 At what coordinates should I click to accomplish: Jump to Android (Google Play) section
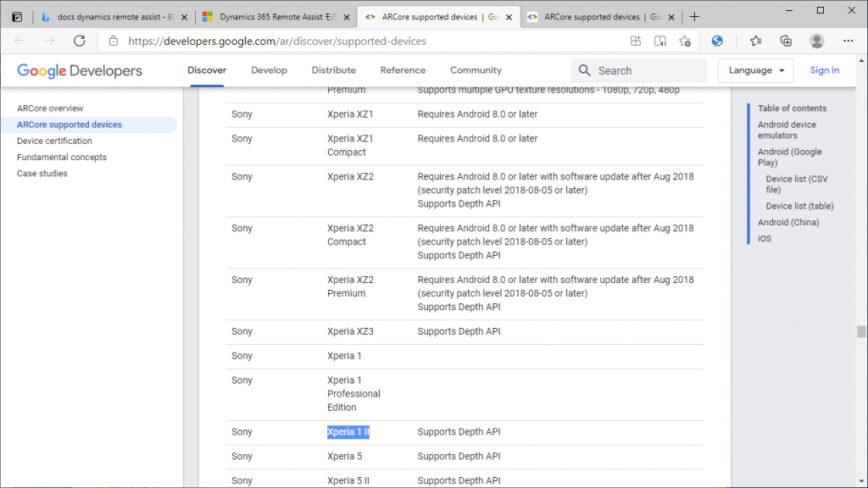coord(789,157)
